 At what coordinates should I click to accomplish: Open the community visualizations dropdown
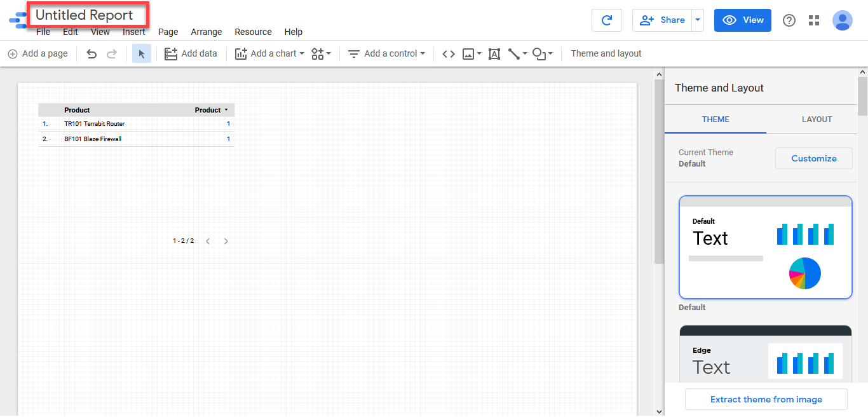tap(321, 54)
